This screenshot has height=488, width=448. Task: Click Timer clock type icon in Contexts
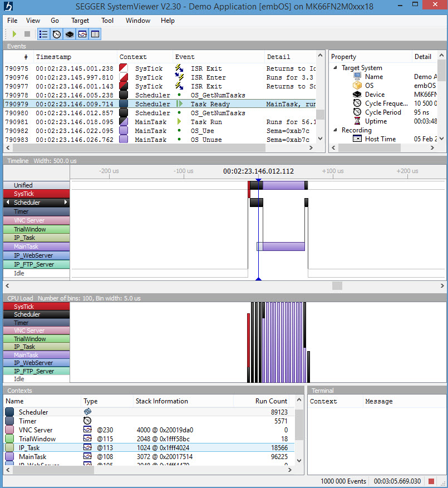[87, 421]
